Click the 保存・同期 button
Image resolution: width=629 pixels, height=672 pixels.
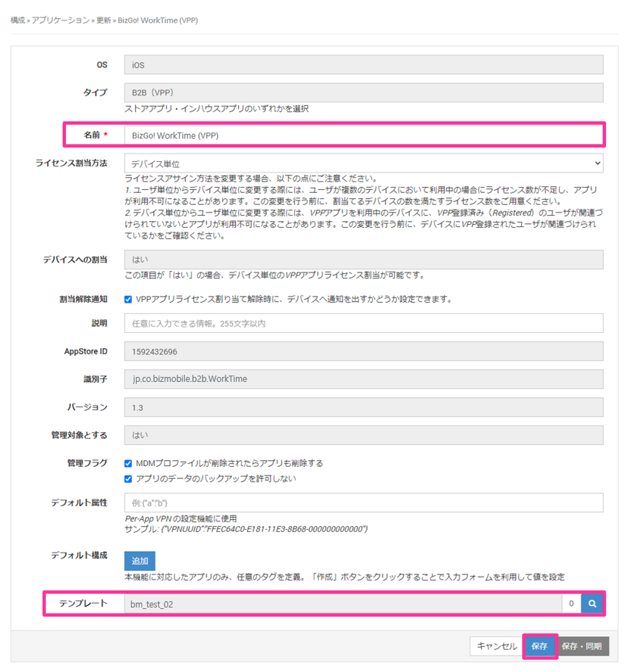click(x=581, y=646)
